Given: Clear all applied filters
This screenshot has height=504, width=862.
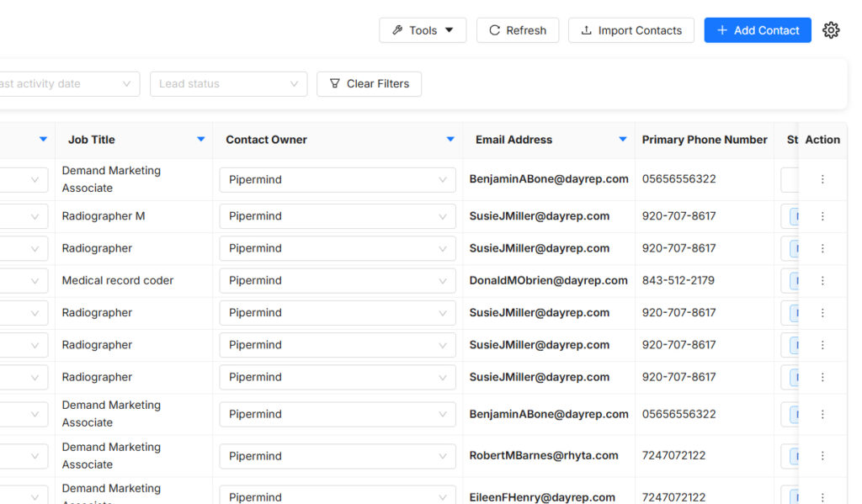Looking at the screenshot, I should pyautogui.click(x=369, y=84).
